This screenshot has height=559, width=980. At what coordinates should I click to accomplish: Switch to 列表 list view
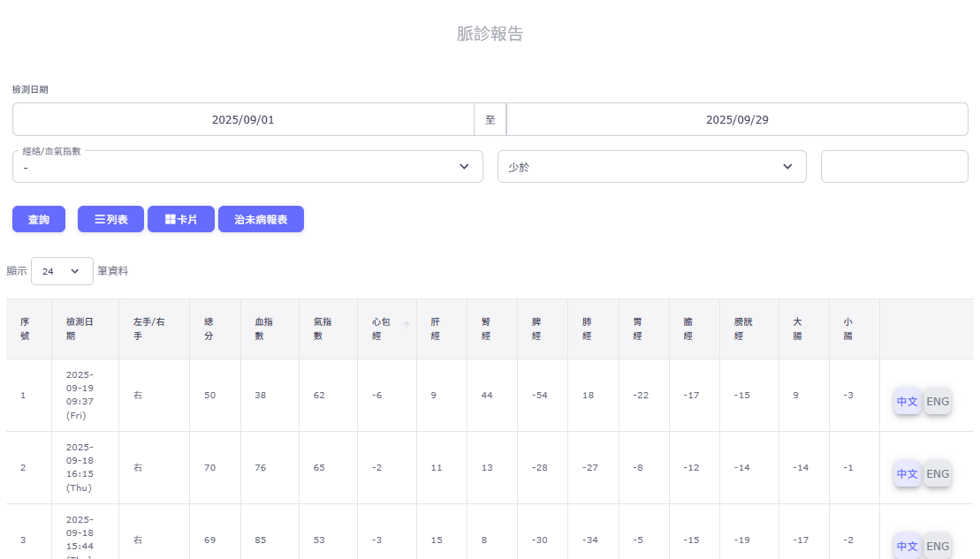coord(110,219)
